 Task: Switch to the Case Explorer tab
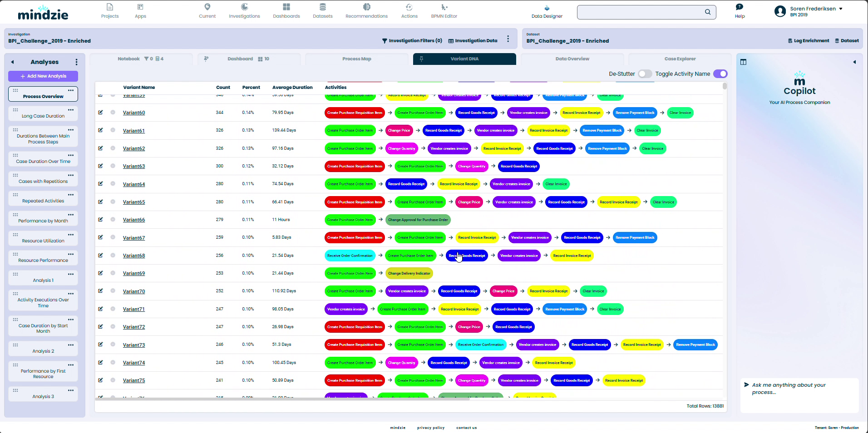tap(680, 59)
